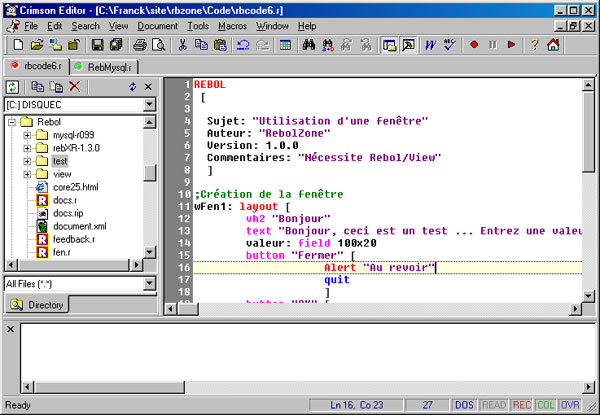This screenshot has height=415, width=600.
Task: Print the document using the printer icon
Action: 140,45
